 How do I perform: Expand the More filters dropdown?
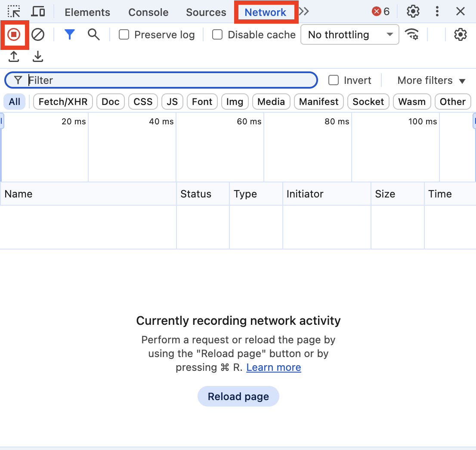[x=431, y=80]
